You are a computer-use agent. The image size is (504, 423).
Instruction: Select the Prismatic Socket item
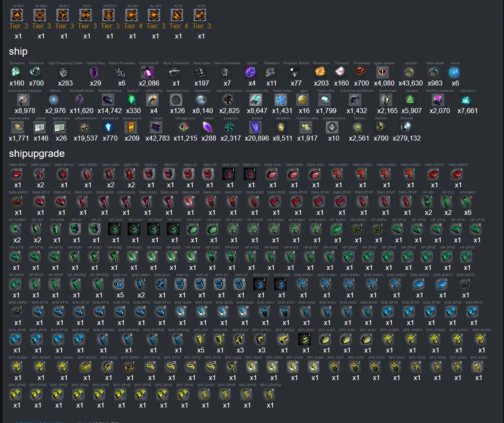pos(296,72)
